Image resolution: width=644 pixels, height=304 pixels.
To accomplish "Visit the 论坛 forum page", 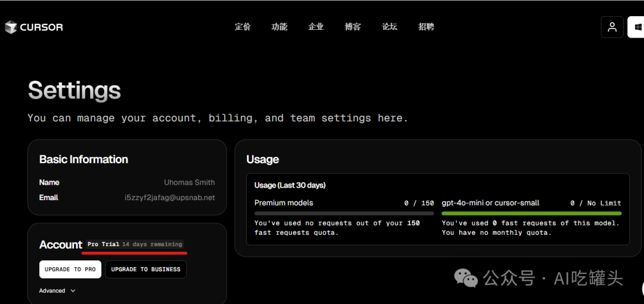I will pos(389,27).
